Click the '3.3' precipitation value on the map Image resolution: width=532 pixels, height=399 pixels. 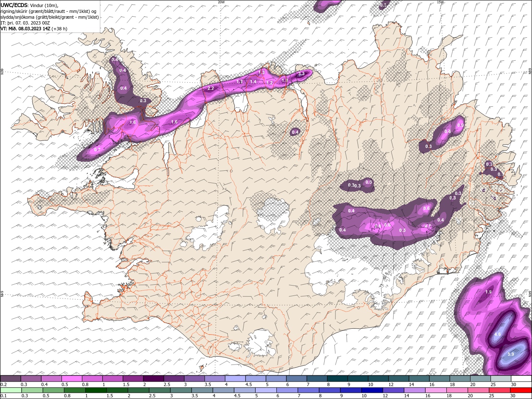(x=302, y=74)
